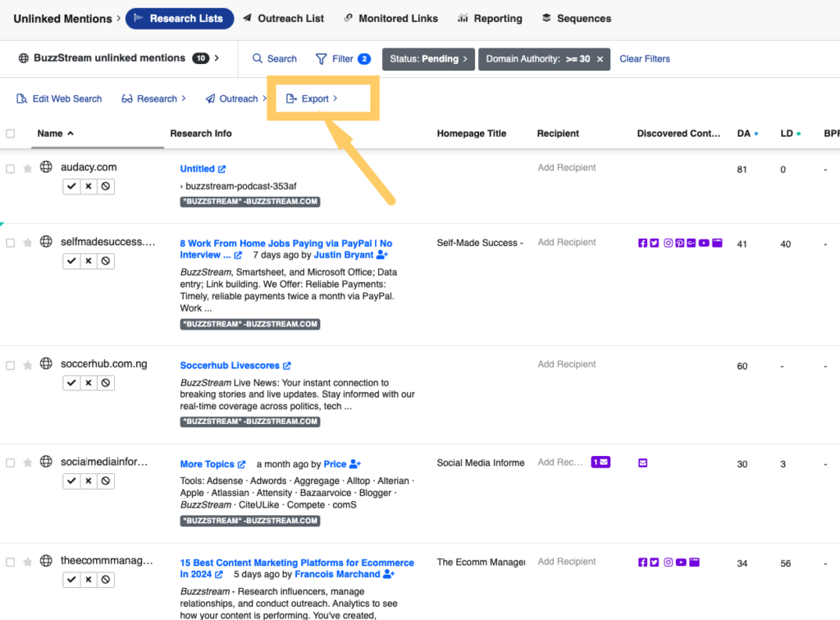
Task: Click the reject X icon for soccerhub.com.ng
Action: point(89,383)
